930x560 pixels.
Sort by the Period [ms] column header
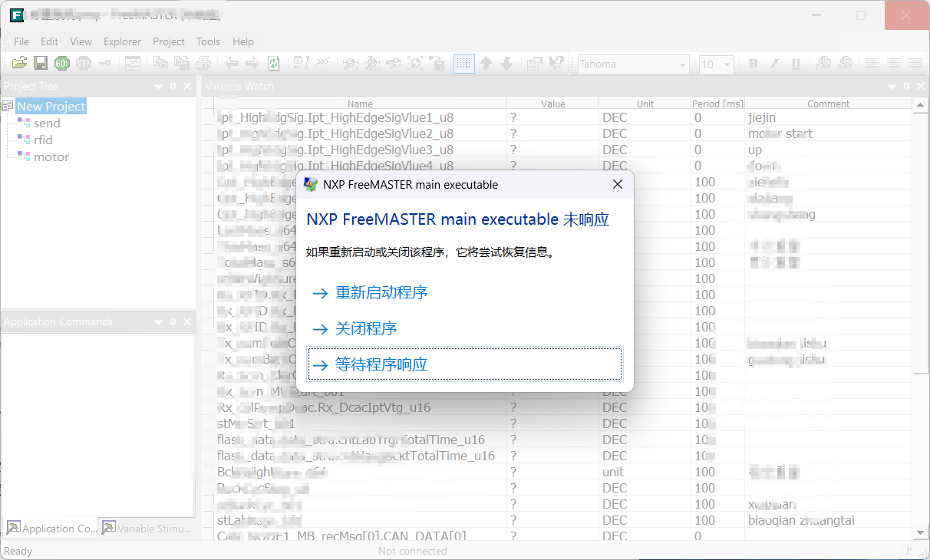click(717, 104)
